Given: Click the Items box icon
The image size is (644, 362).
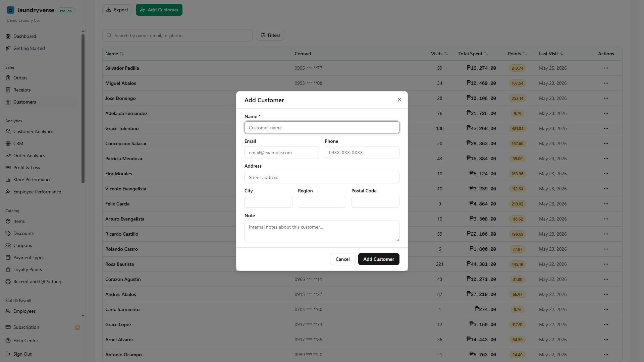Looking at the screenshot, I should coord(8,221).
